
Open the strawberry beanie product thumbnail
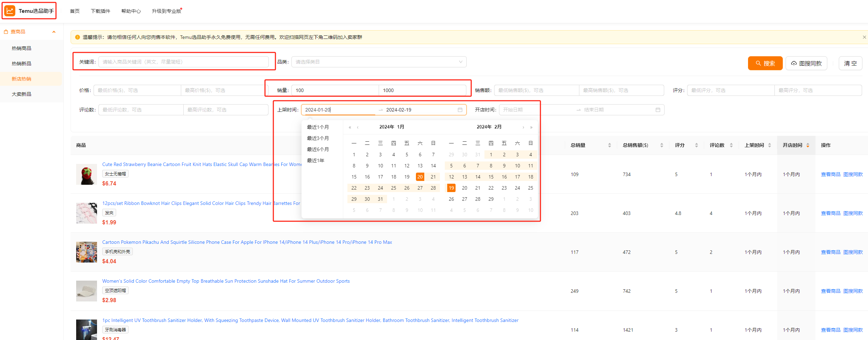87,174
